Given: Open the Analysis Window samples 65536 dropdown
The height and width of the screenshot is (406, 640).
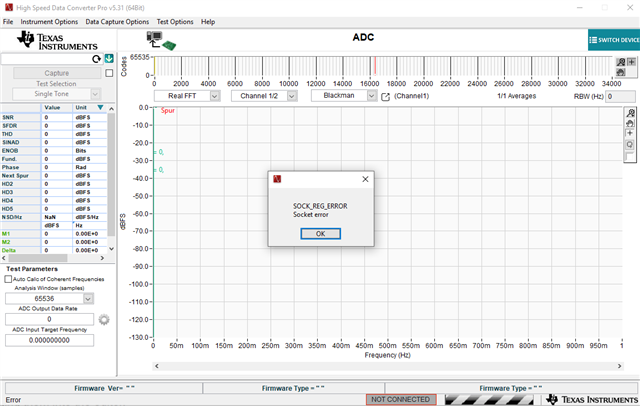Looking at the screenshot, I should pos(88,299).
